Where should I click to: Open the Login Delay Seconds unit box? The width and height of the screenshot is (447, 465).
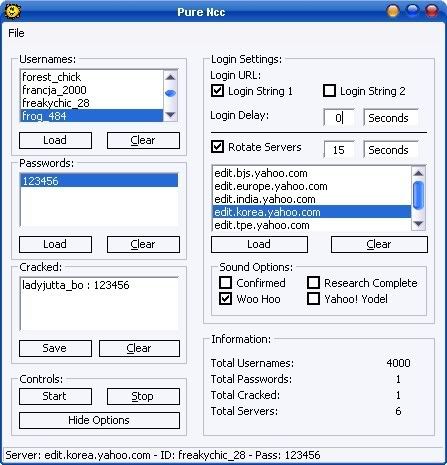pos(391,118)
